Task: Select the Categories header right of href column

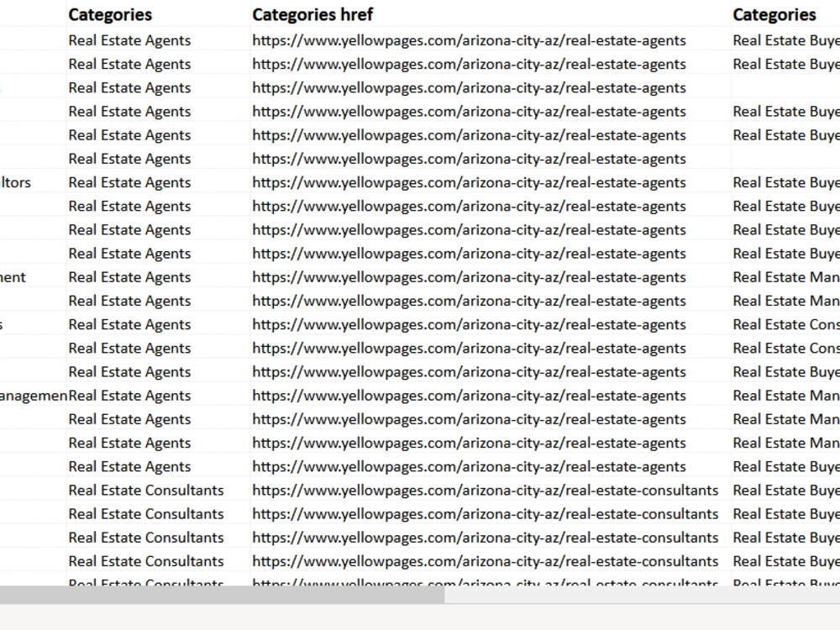Action: tap(774, 14)
